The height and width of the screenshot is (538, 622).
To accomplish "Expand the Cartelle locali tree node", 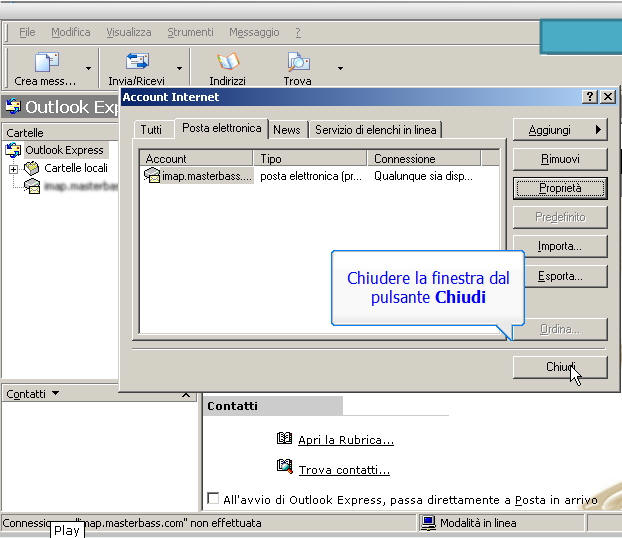I will [x=13, y=169].
